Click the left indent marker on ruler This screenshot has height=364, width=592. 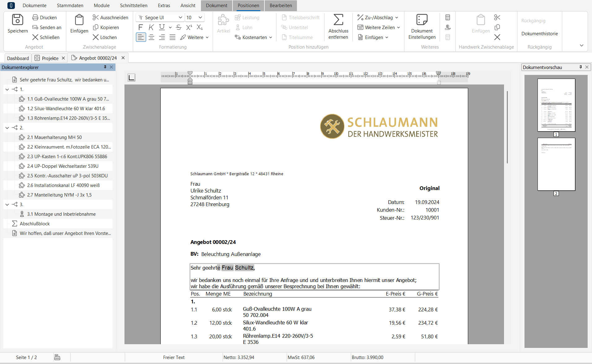190,81
